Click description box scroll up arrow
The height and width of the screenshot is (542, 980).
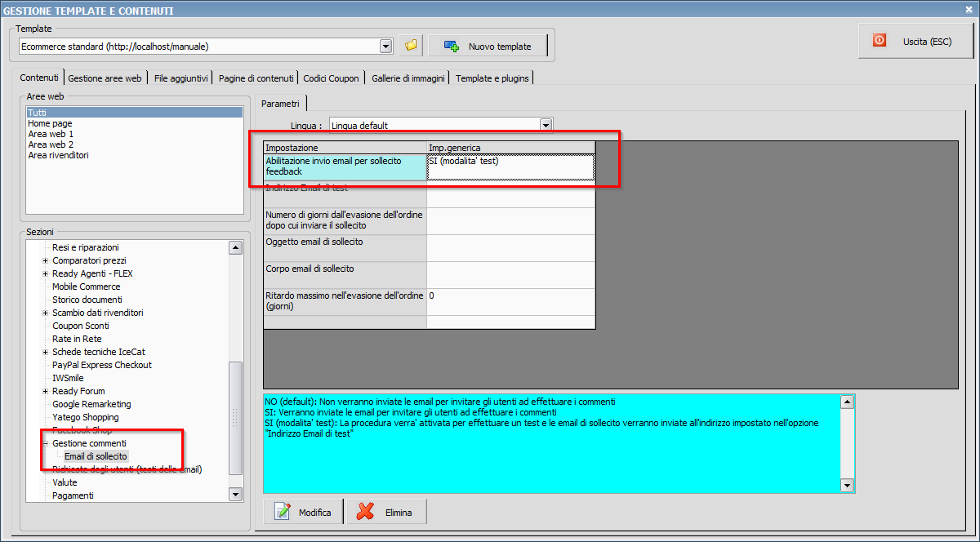[x=847, y=402]
